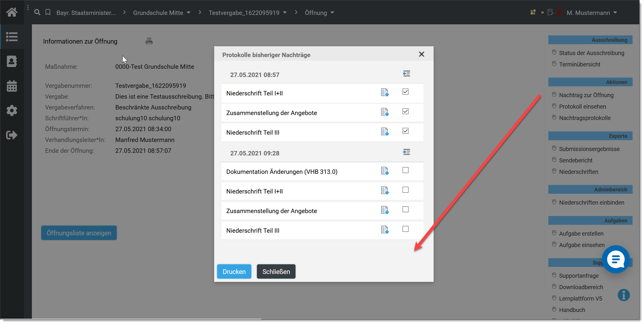This screenshot has height=324, width=644.
Task: Download 09:28 Niederschrift Teil III document
Action: pyautogui.click(x=385, y=230)
